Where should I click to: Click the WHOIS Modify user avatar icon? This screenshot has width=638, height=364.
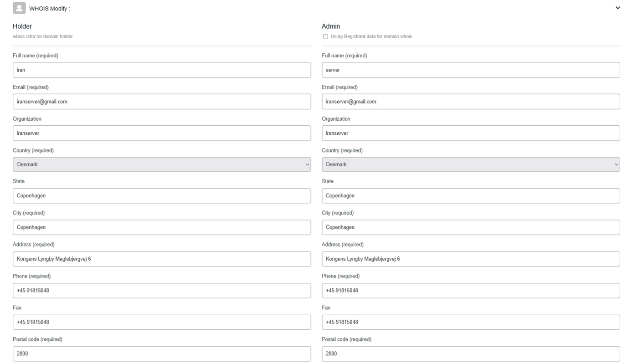tap(19, 8)
